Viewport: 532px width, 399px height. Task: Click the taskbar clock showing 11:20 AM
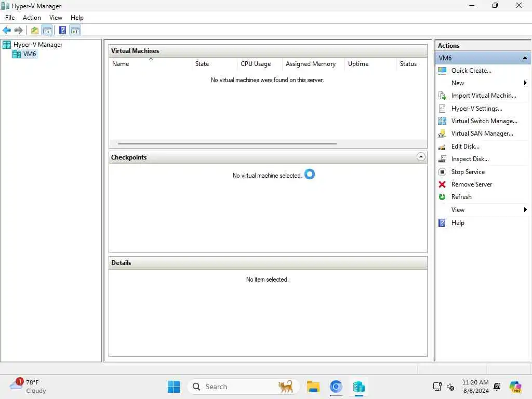point(475,387)
